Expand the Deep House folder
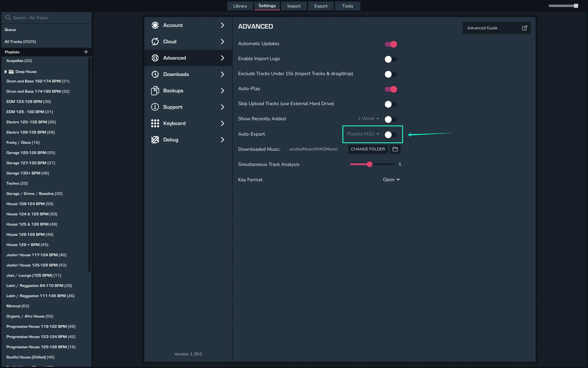 tap(6, 72)
